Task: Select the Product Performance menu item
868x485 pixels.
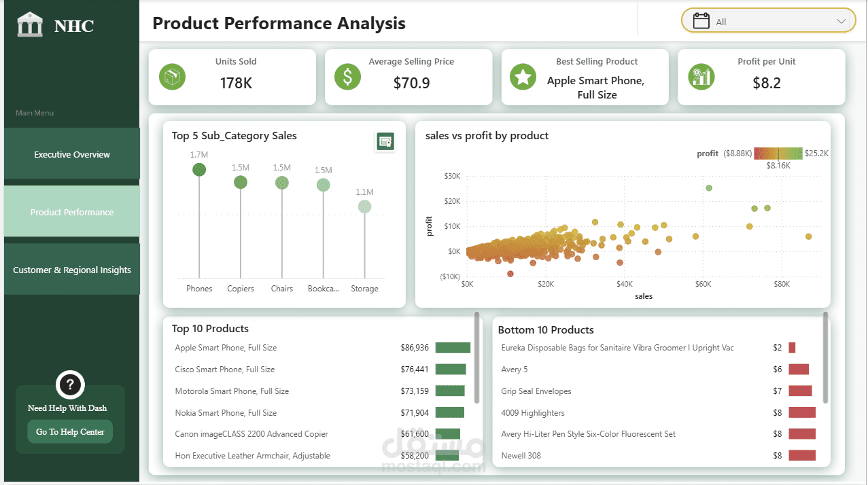Action: coord(72,212)
